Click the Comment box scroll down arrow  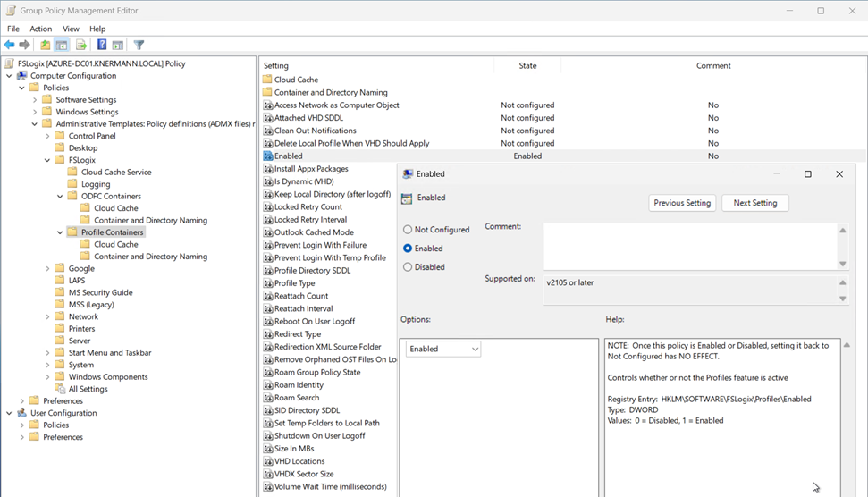tap(843, 264)
